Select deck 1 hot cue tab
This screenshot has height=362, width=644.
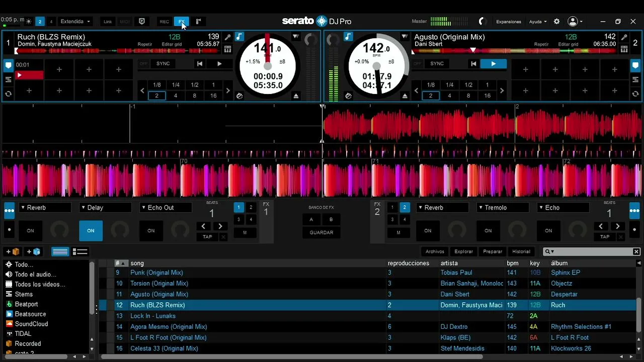[8, 65]
